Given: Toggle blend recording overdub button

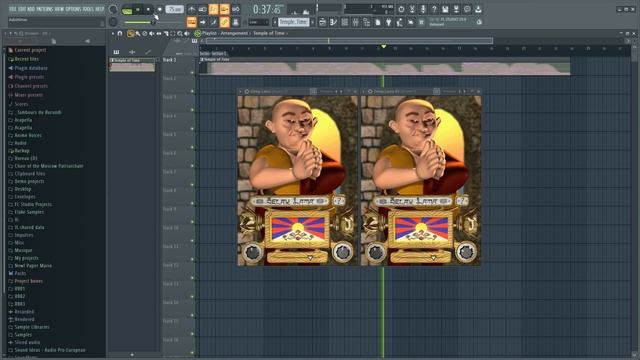Looking at the screenshot, I should click(x=224, y=9).
